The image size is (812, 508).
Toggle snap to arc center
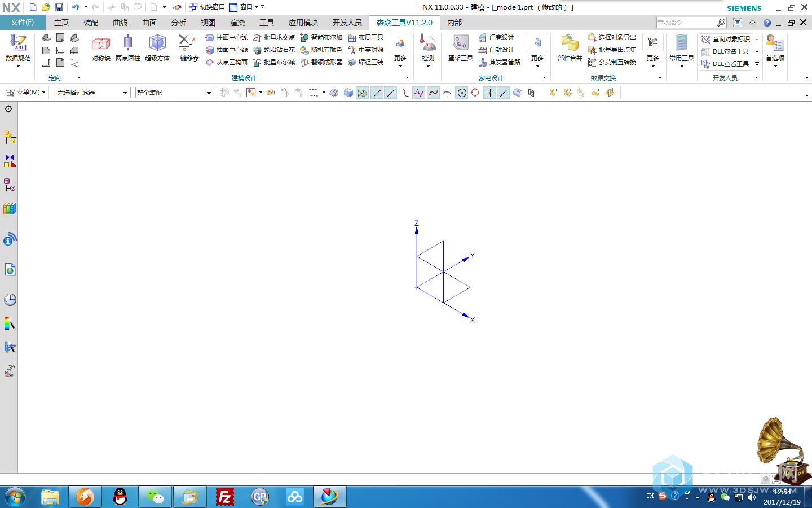click(462, 93)
